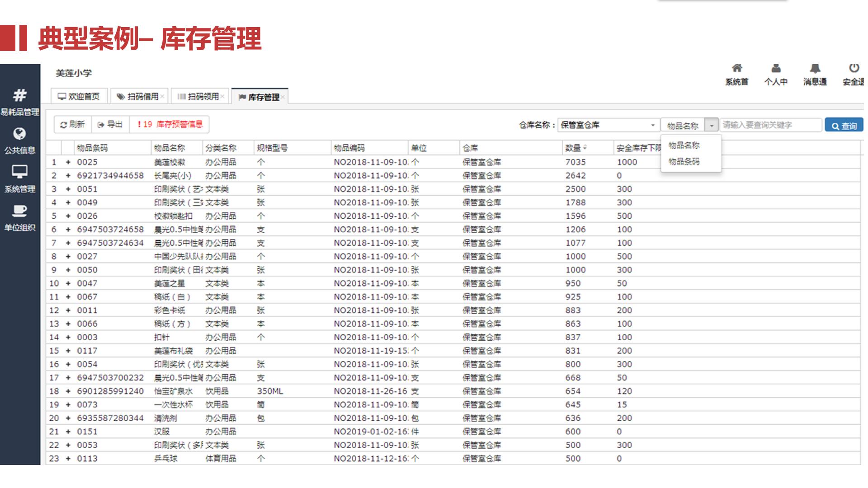Open 个人中 user icon
Image resolution: width=868 pixels, height=488 pixels.
[x=776, y=68]
